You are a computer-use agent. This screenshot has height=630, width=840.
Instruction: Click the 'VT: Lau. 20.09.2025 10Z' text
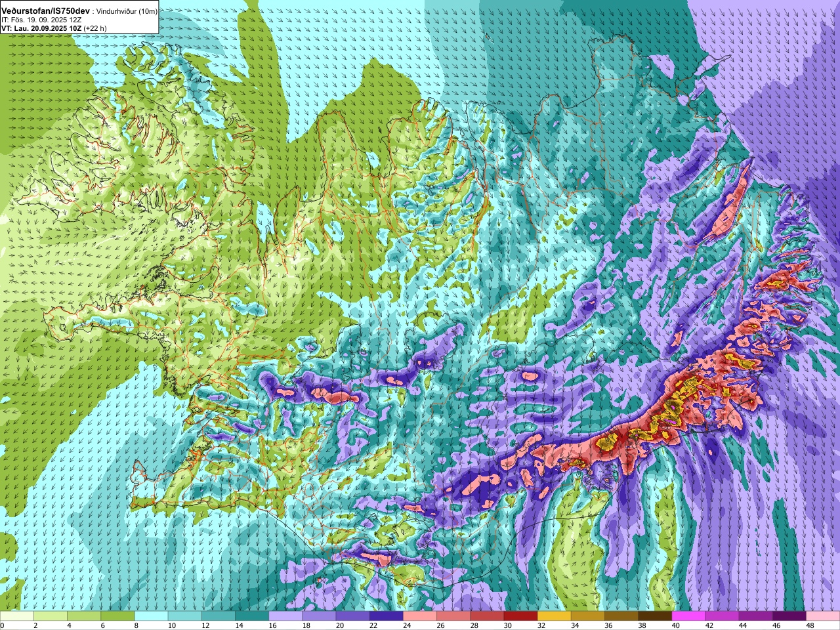(41, 28)
